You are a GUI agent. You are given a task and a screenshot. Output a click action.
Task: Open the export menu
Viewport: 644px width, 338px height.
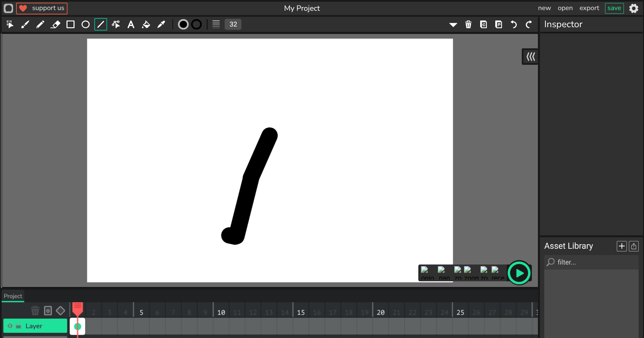click(589, 8)
